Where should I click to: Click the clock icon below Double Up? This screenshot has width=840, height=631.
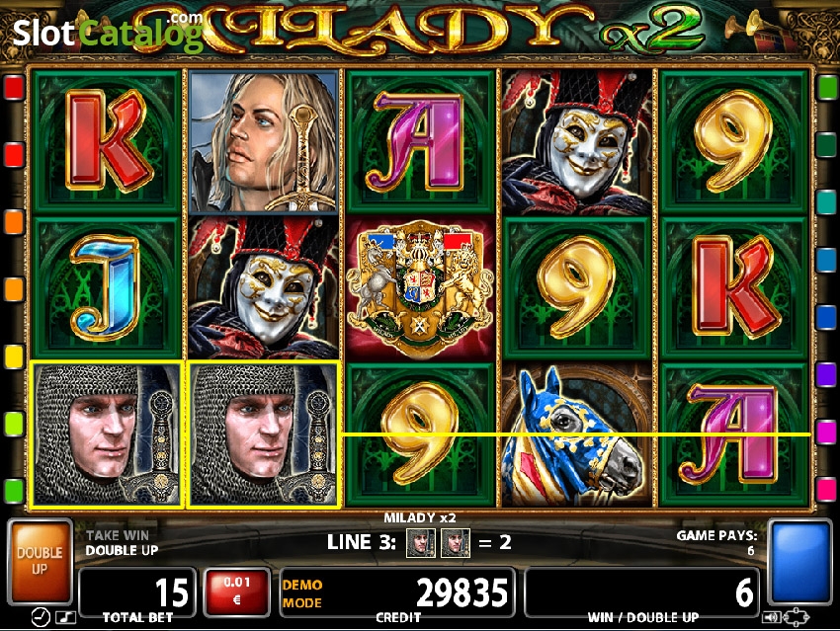tap(41, 617)
